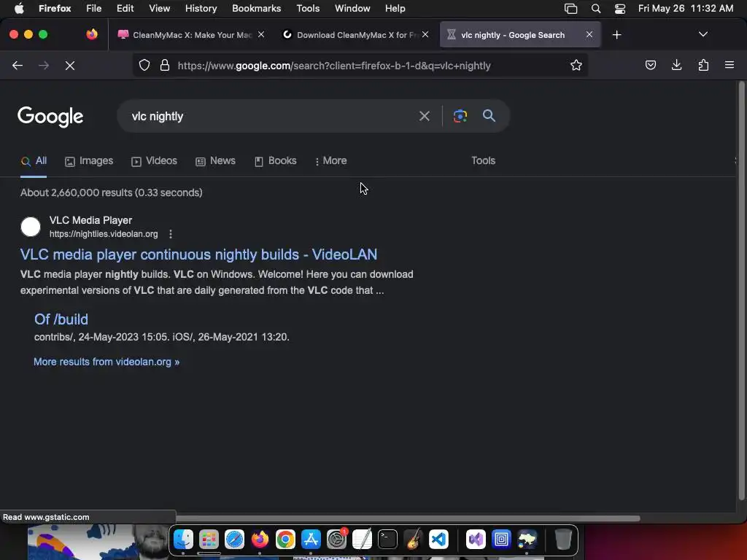The image size is (747, 560).
Task: Open the Of /build sub-result link
Action: 61,319
